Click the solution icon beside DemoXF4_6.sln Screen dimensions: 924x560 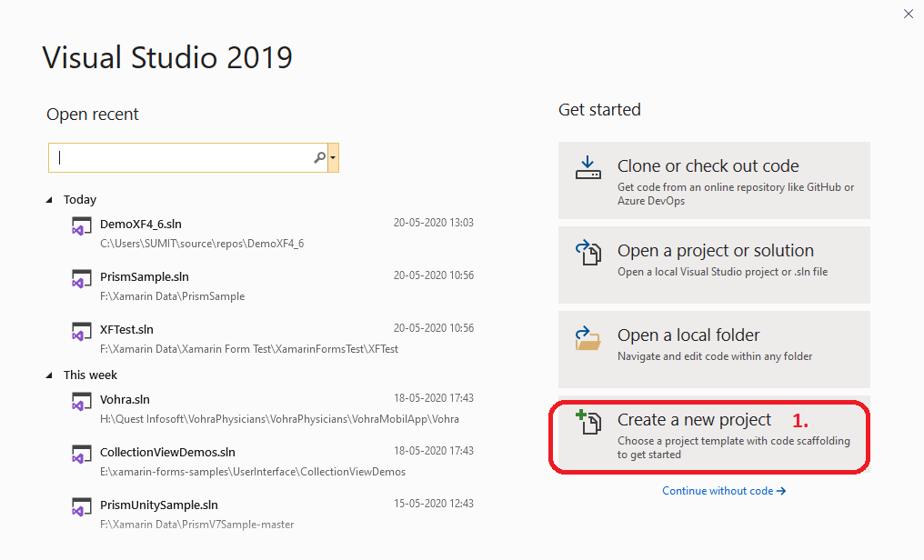point(81,225)
